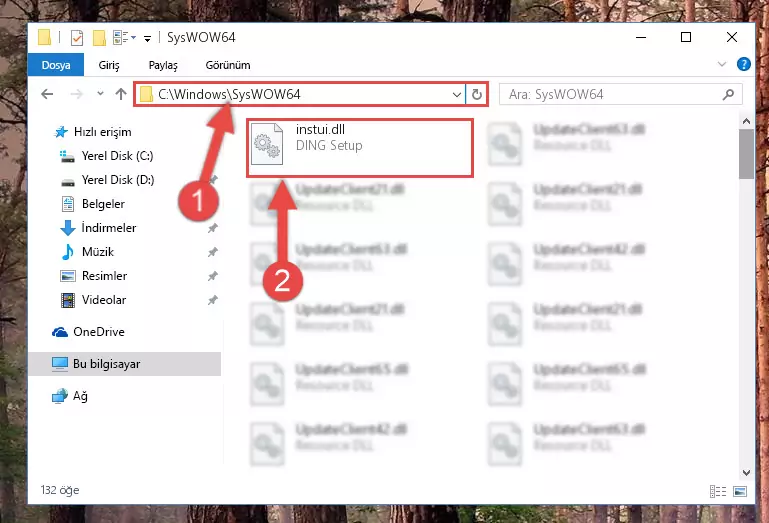Screen dimensions: 769x523
Task: Click the blue Müzik note icon
Action: pos(67,252)
